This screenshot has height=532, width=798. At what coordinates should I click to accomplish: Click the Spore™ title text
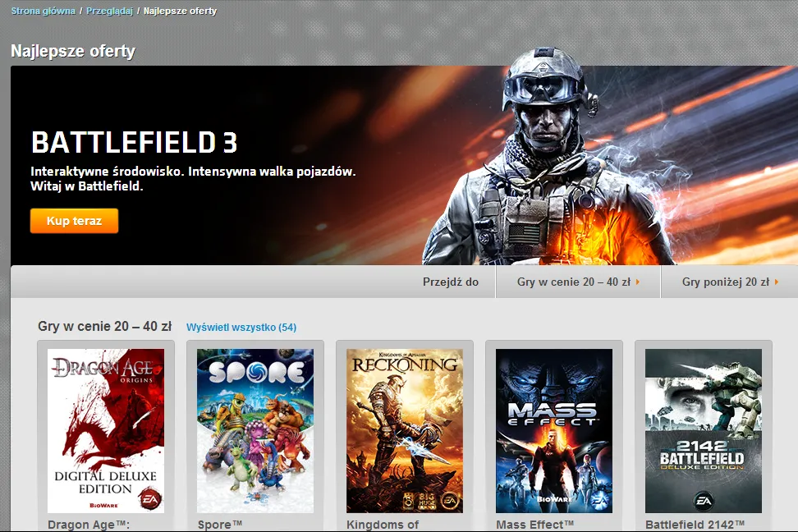(220, 525)
